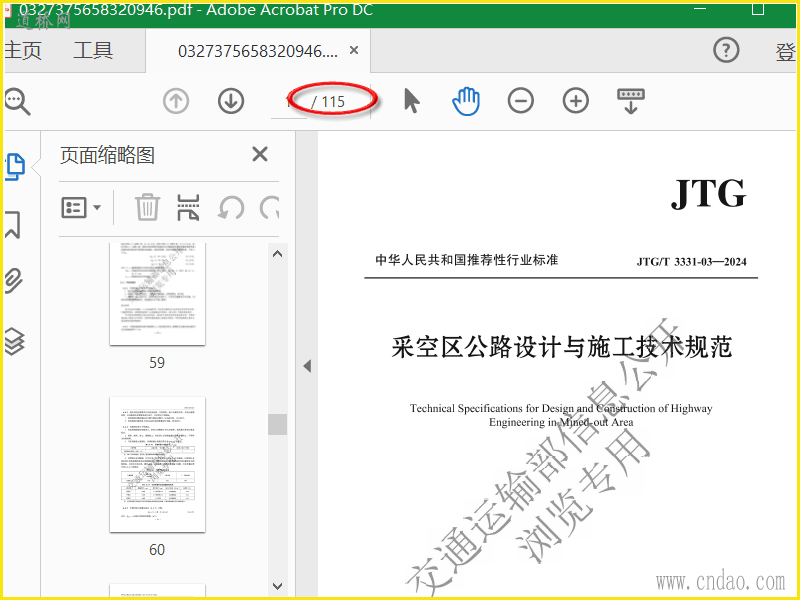Image resolution: width=800 pixels, height=600 pixels.
Task: Click the document title 采空区公路设计与施工技术规范
Action: tap(562, 347)
